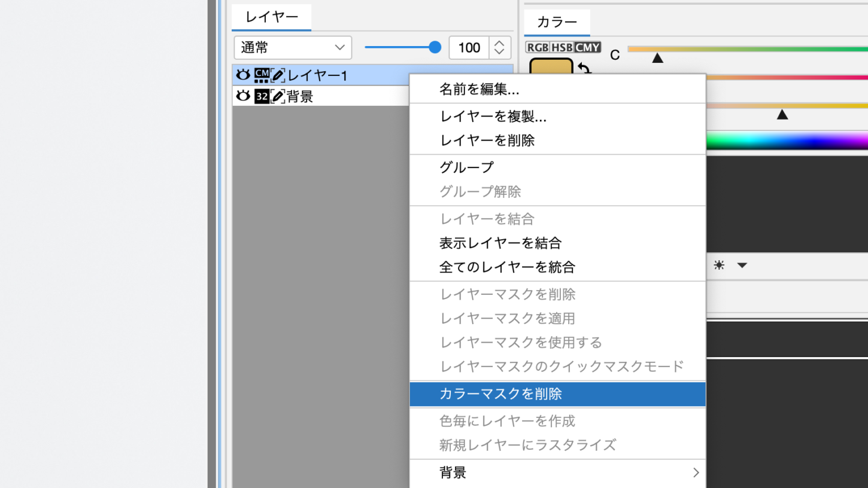
Task: Switch the color model to RGB
Action: click(x=537, y=47)
